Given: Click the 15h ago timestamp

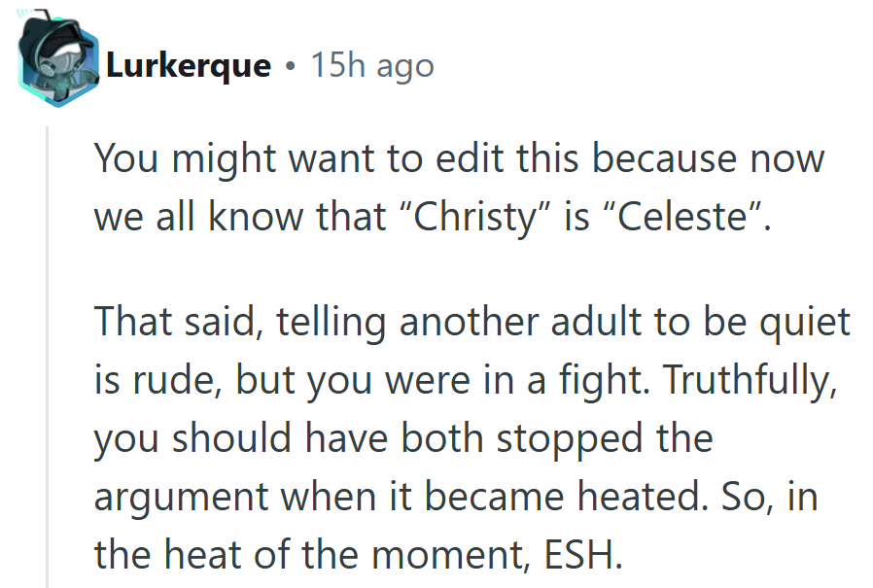Looking at the screenshot, I should click(371, 66).
